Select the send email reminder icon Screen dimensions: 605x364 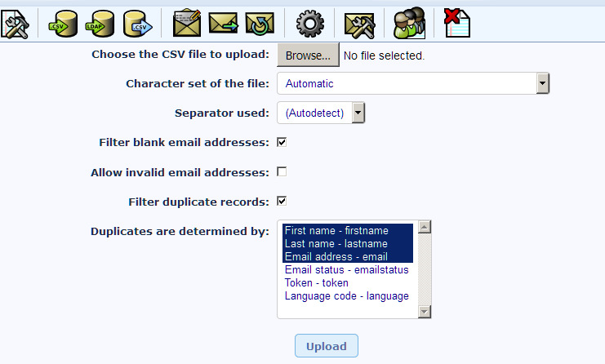pyautogui.click(x=260, y=24)
